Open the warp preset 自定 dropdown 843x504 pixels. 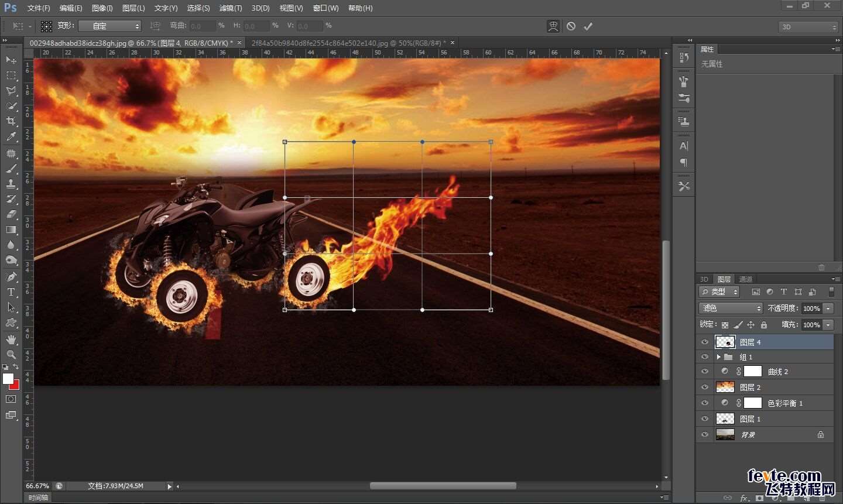point(110,26)
